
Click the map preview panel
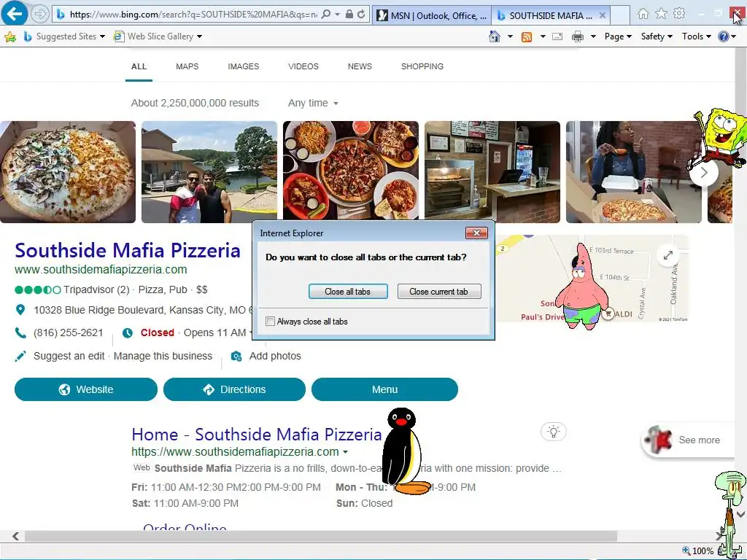coord(592,279)
